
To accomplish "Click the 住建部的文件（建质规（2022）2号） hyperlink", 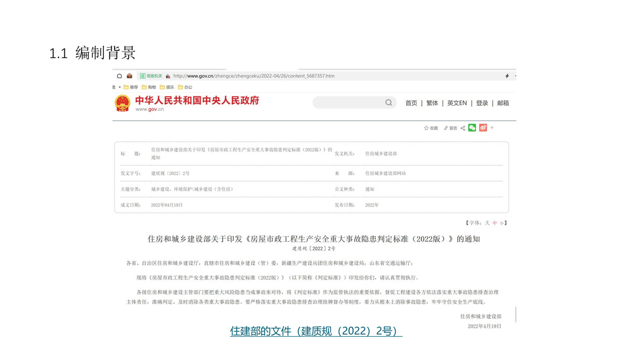I will 316,331.
